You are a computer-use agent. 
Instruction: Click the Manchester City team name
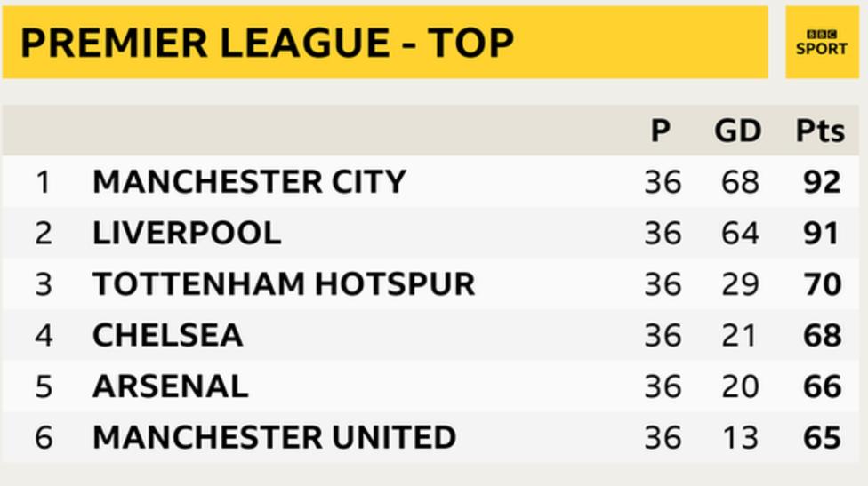point(250,182)
